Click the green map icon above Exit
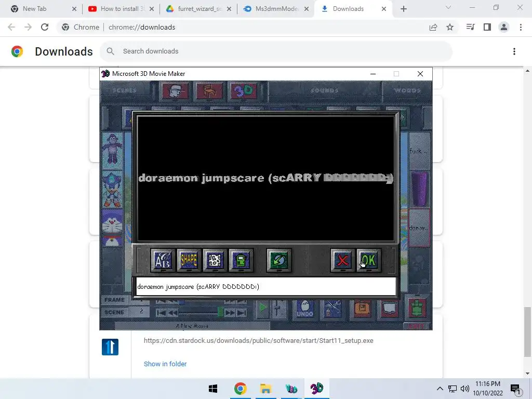 pos(417,308)
